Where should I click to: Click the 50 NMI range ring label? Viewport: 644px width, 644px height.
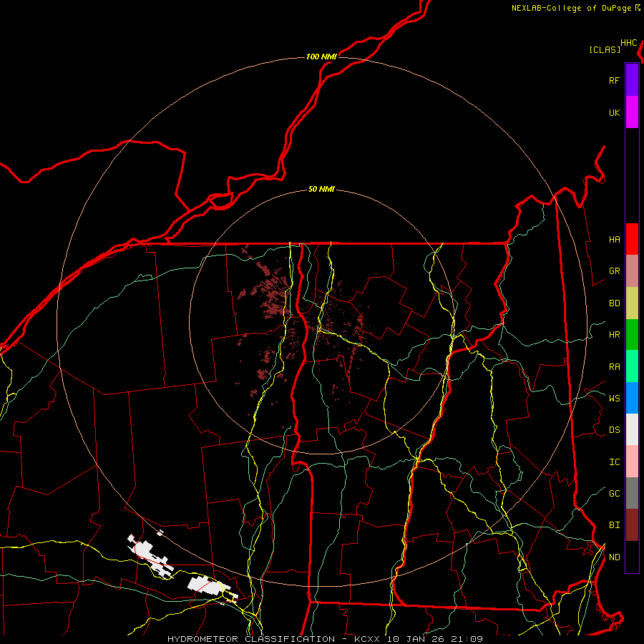coord(321,189)
